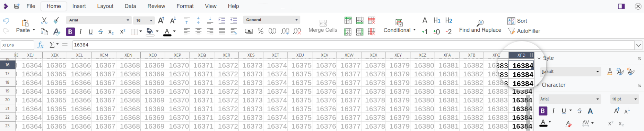Toggle Superscript in the toolbar
The height and width of the screenshot is (131, 644).
(122, 32)
